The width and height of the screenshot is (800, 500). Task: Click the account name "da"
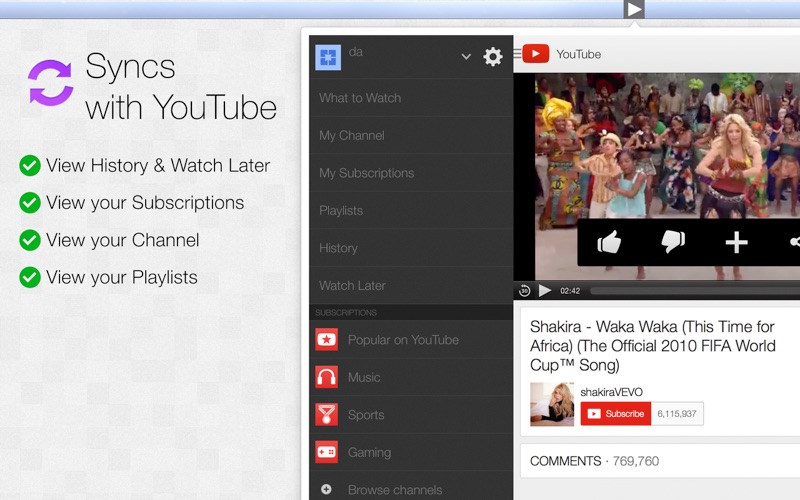[356, 52]
